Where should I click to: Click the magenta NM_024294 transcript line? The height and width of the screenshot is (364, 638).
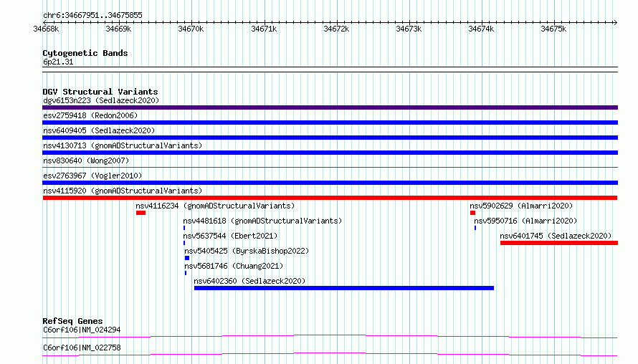pyautogui.click(x=330, y=336)
